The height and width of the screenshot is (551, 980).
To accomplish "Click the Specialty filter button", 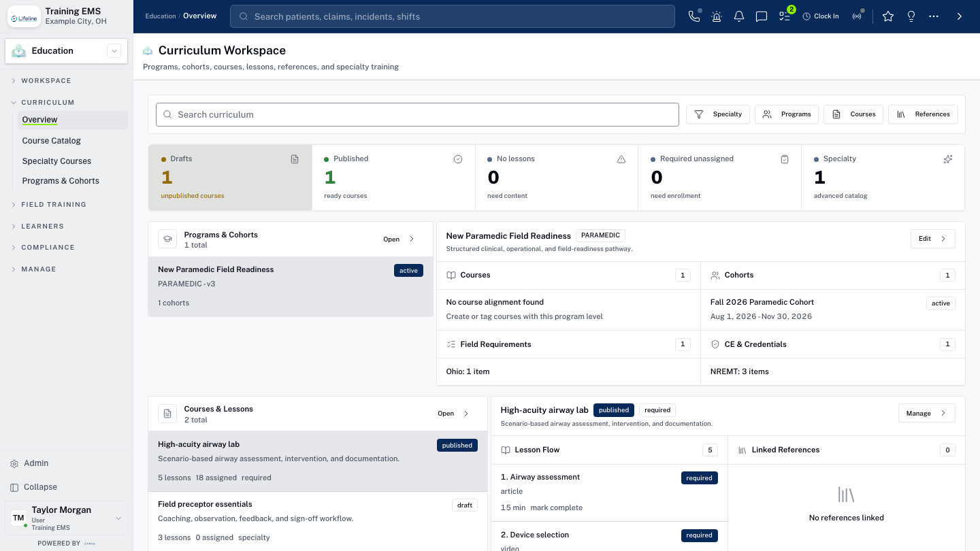I will [718, 114].
